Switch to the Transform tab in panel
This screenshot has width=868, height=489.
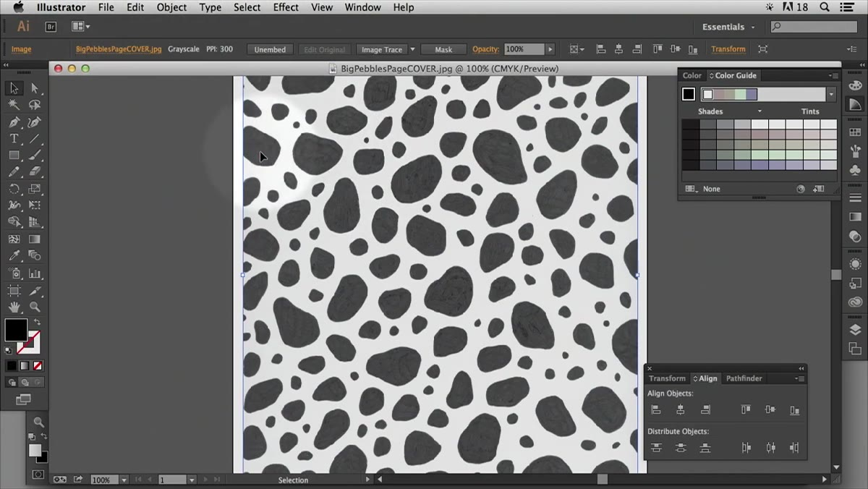pyautogui.click(x=666, y=378)
